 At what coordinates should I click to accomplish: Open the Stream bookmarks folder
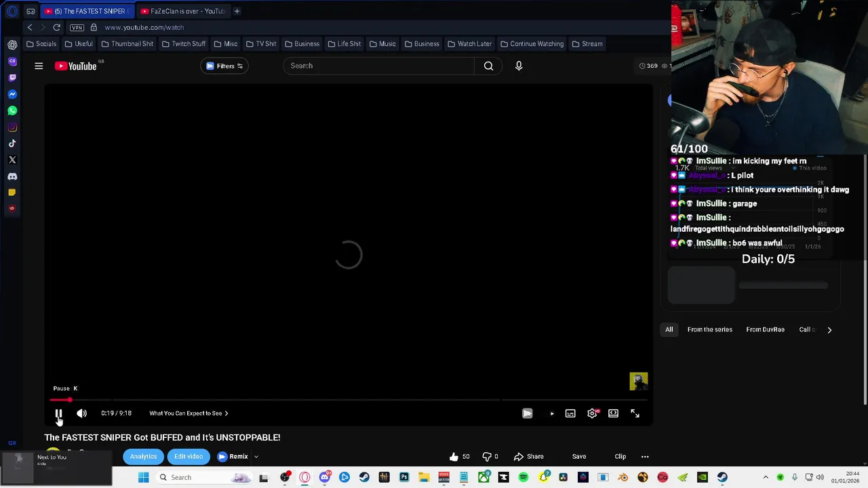587,44
